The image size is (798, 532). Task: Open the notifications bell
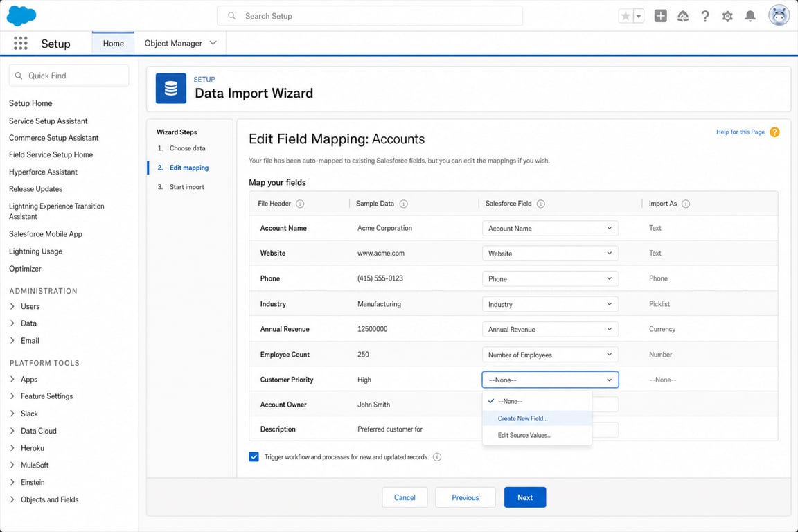(750, 17)
